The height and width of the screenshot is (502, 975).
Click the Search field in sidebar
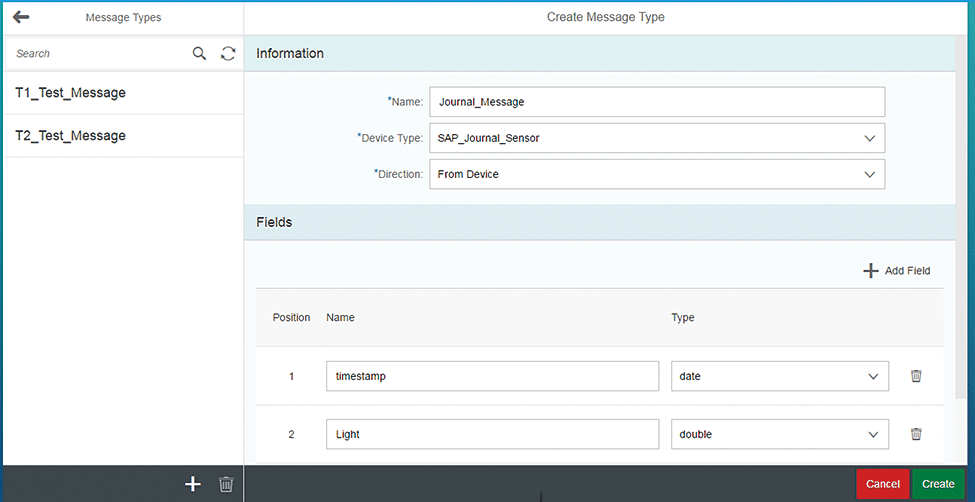tap(98, 54)
